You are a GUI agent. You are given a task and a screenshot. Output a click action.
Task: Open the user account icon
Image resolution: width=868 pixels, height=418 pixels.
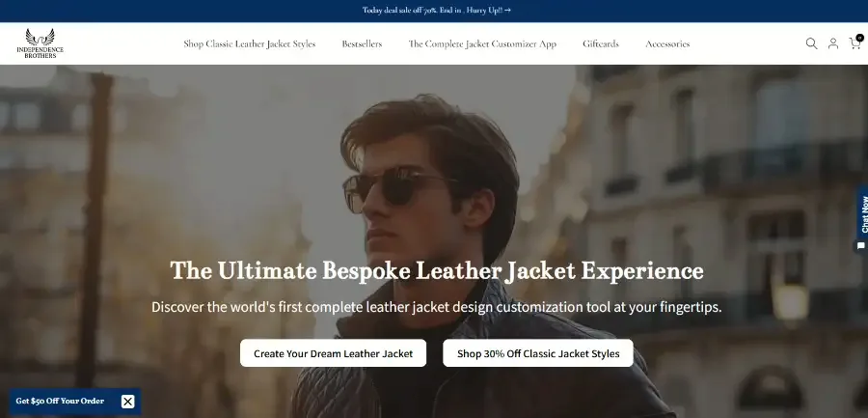(832, 43)
